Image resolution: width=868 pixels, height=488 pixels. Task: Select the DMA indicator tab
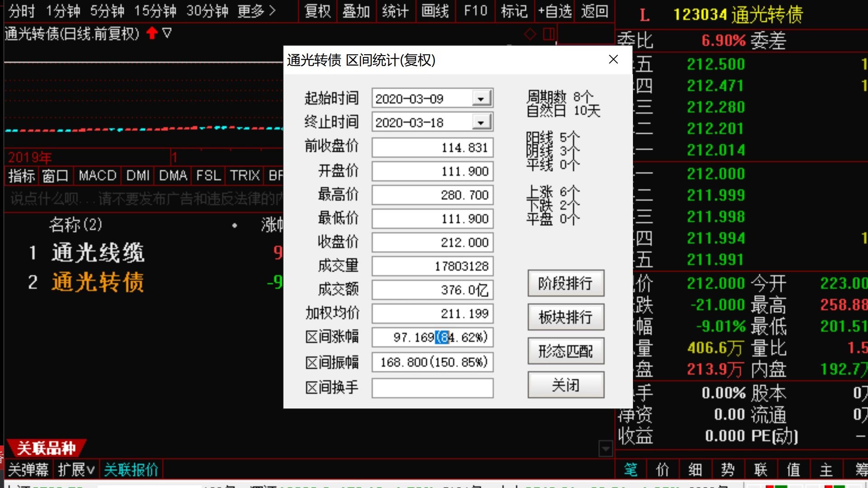point(173,175)
